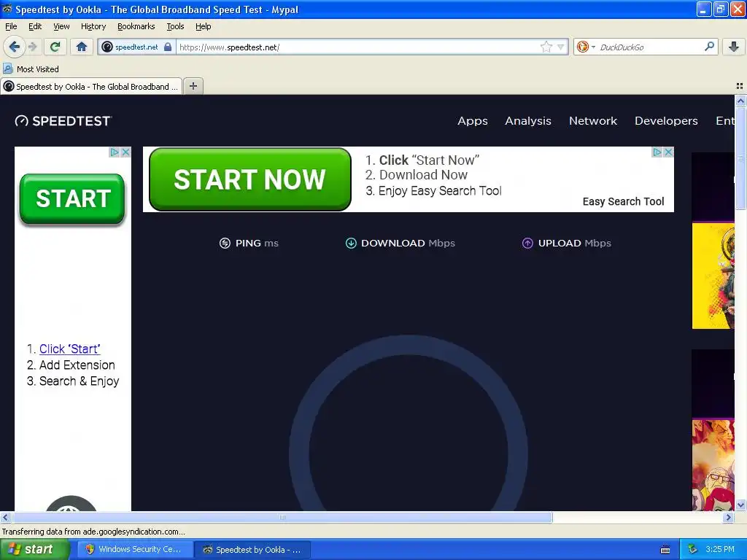
Task: Open a new tab with plus button
Action: [193, 86]
